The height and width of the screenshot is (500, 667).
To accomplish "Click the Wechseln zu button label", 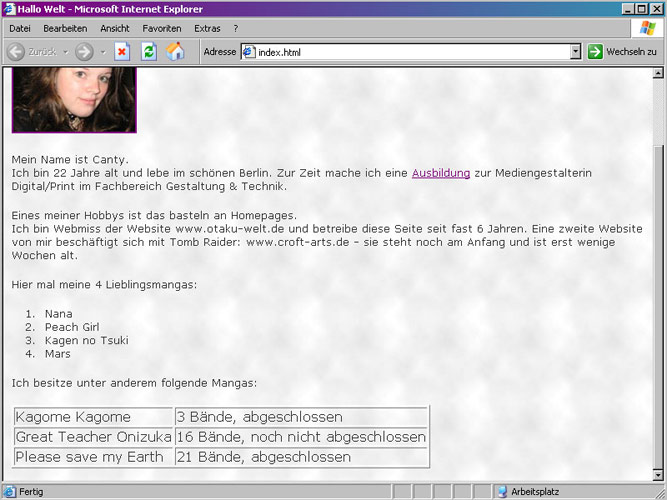I will tap(631, 51).
